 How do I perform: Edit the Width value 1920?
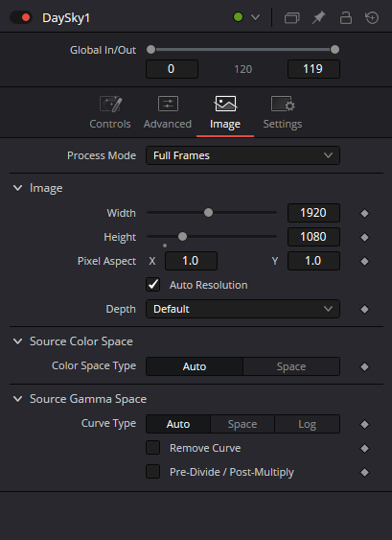[313, 213]
